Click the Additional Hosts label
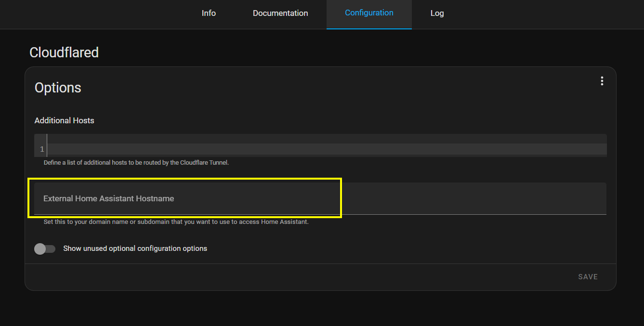 [x=64, y=120]
